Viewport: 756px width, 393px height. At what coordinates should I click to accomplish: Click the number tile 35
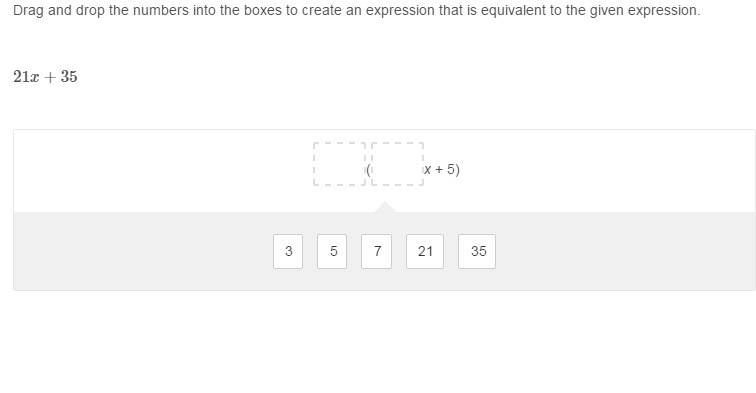[477, 251]
